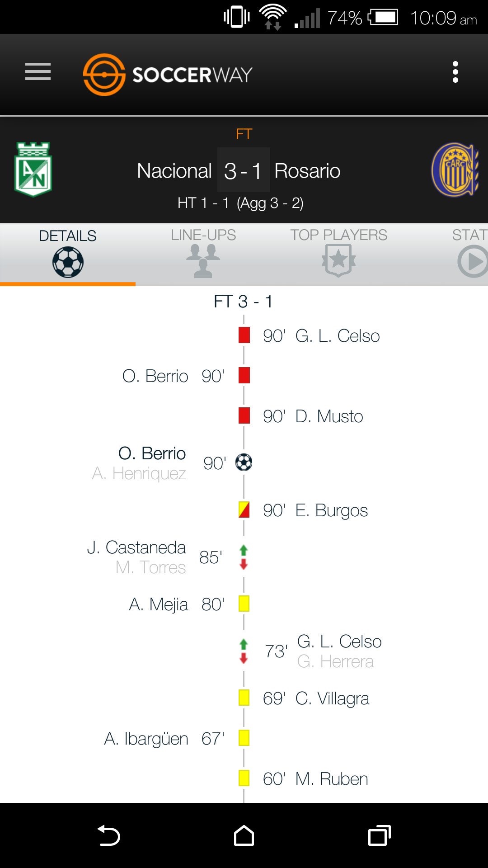Tap the 3 - 1 score box
Viewport: 488px width, 868px height.
pyautogui.click(x=244, y=170)
